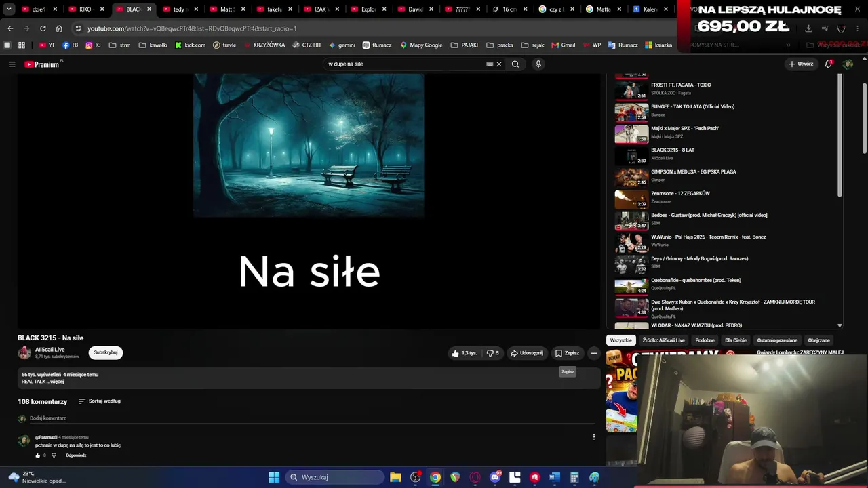The image size is (868, 488).
Task: Click the Dodaj komentarz field
Action: (312, 418)
